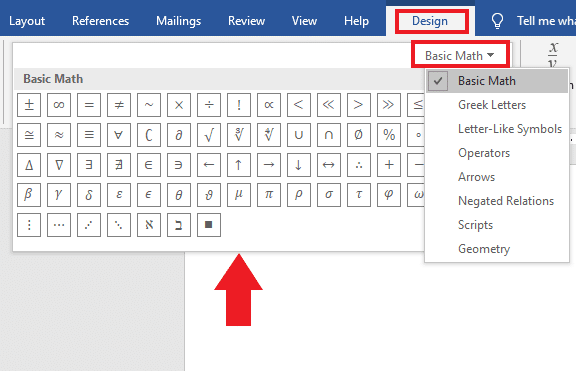Image resolution: width=576 pixels, height=371 pixels.
Task: Insert the element of symbol
Action: tap(149, 165)
